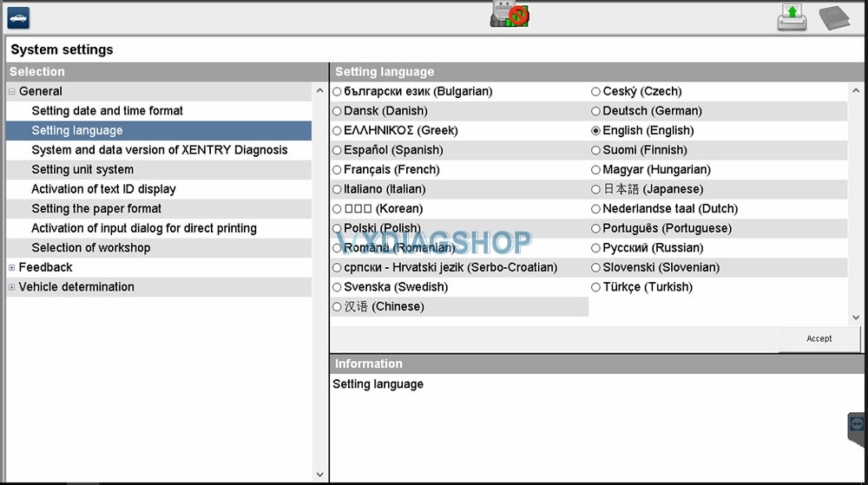This screenshot has width=868, height=485.
Task: Open the book help icon
Action: (x=834, y=17)
